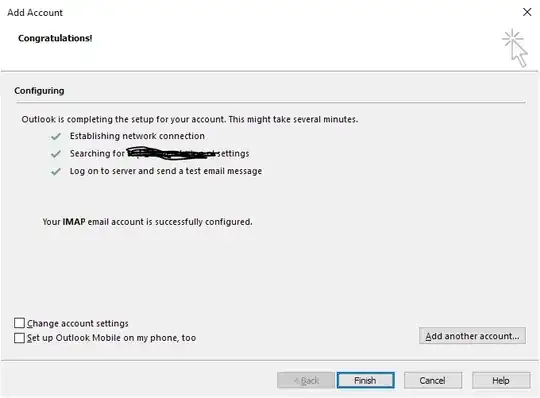Screen dimensions: 540x398
Task: Click 'Log on to server and send a test email message'
Action: click(x=166, y=171)
